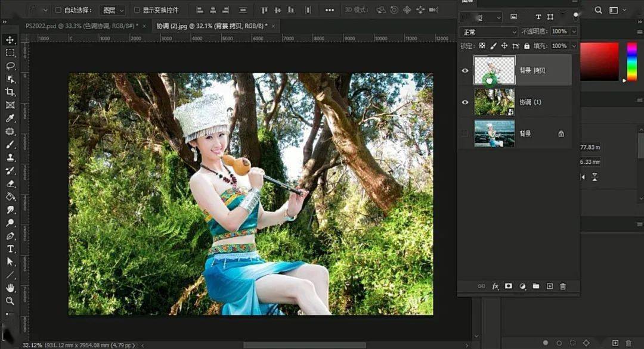Select the Zoom tool in toolbar
The width and height of the screenshot is (644, 349).
click(x=10, y=301)
